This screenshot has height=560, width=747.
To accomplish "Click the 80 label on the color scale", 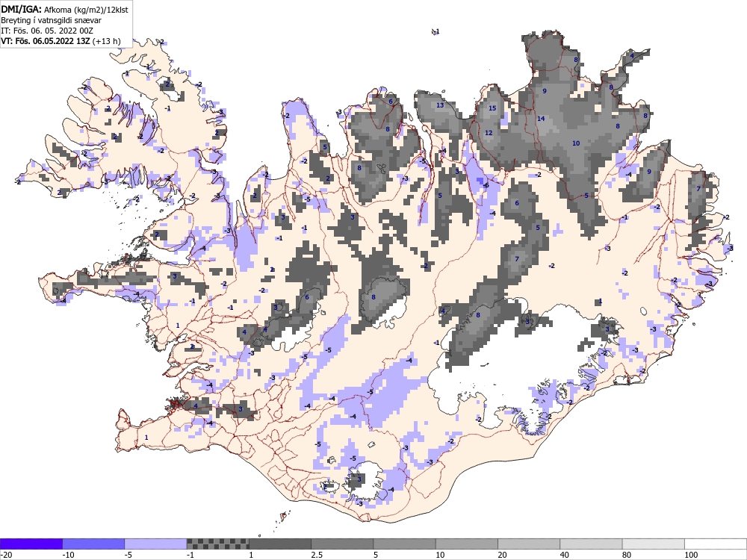I will [x=627, y=555].
